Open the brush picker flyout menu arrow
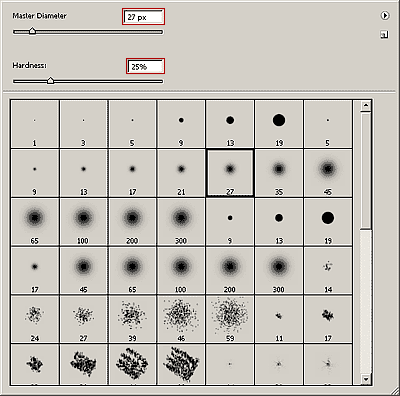The height and width of the screenshot is (396, 400). tap(385, 16)
